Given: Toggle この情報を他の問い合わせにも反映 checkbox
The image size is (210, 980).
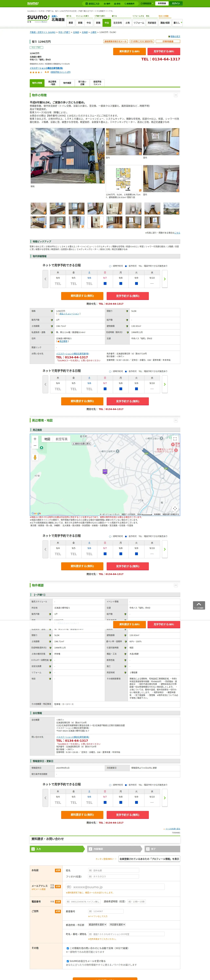Looking at the screenshot, I should click(68, 948).
